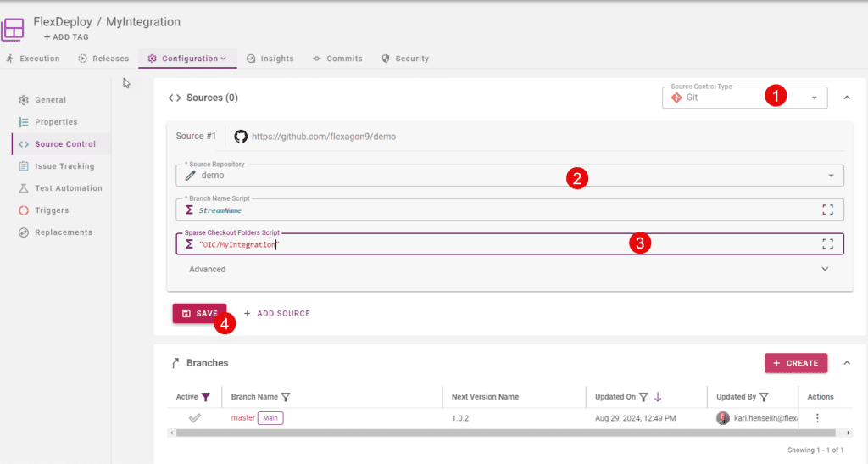
Task: Toggle Updated On sort direction arrow
Action: click(x=658, y=397)
